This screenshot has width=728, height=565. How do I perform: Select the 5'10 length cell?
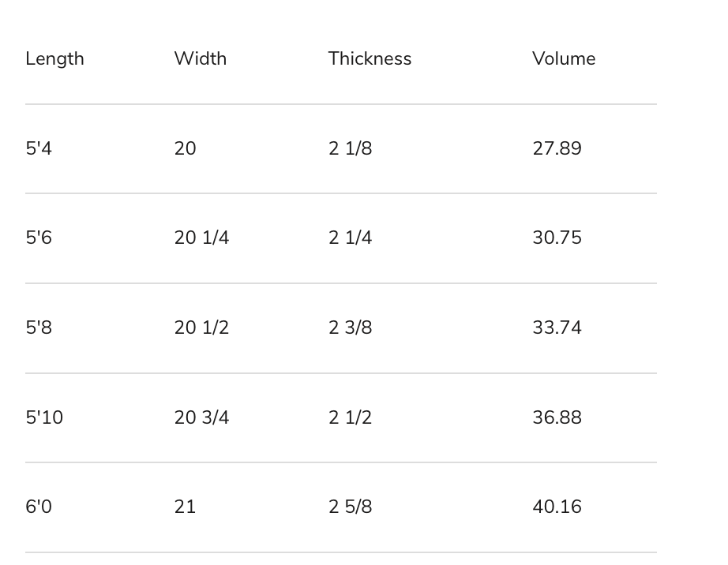44,417
